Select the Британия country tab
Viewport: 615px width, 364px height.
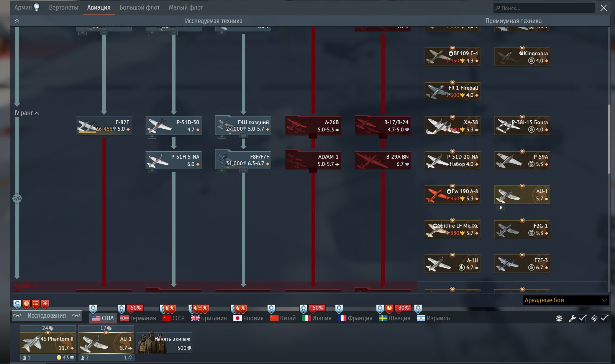(209, 318)
